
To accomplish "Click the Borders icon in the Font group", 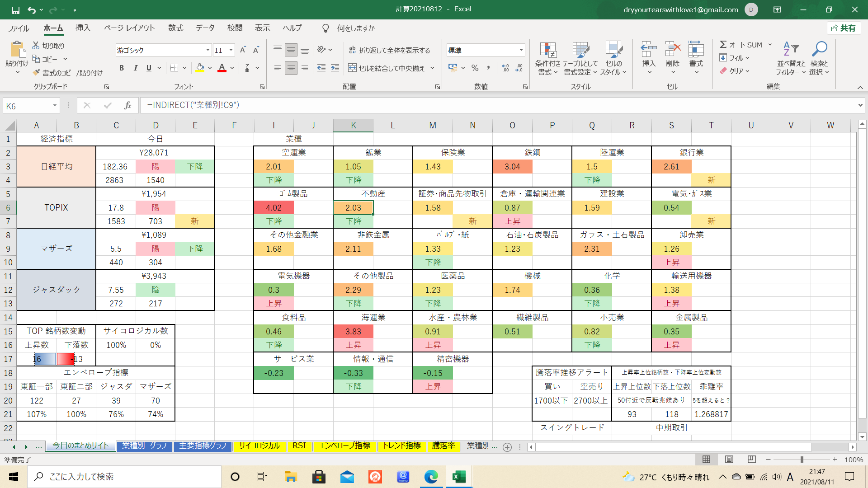I will (174, 68).
